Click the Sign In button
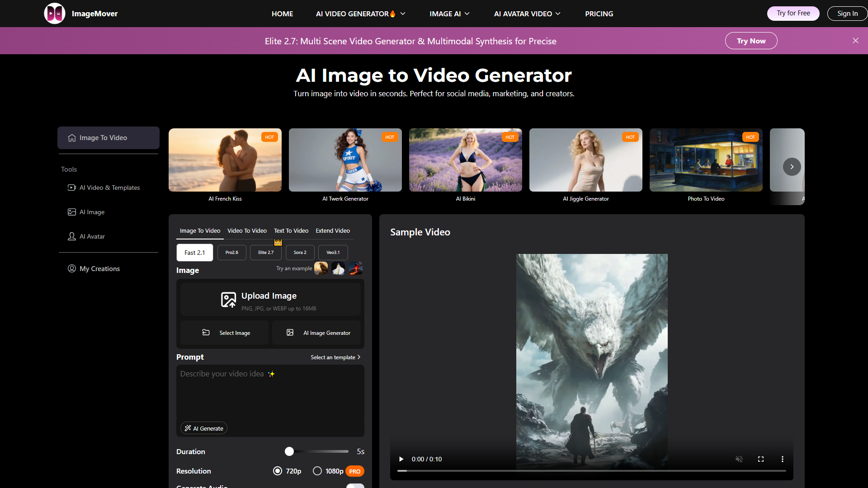 pyautogui.click(x=848, y=14)
